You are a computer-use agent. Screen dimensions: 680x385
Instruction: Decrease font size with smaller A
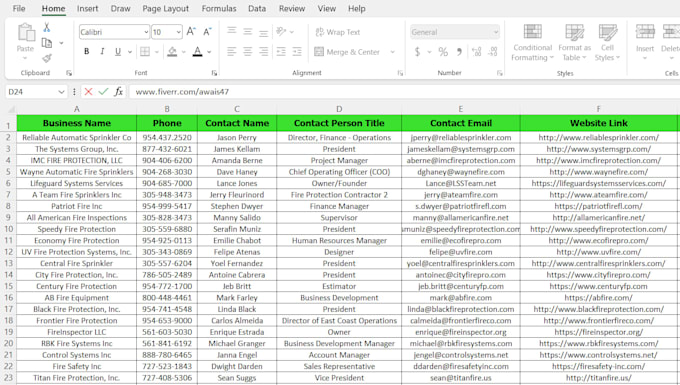(x=207, y=32)
